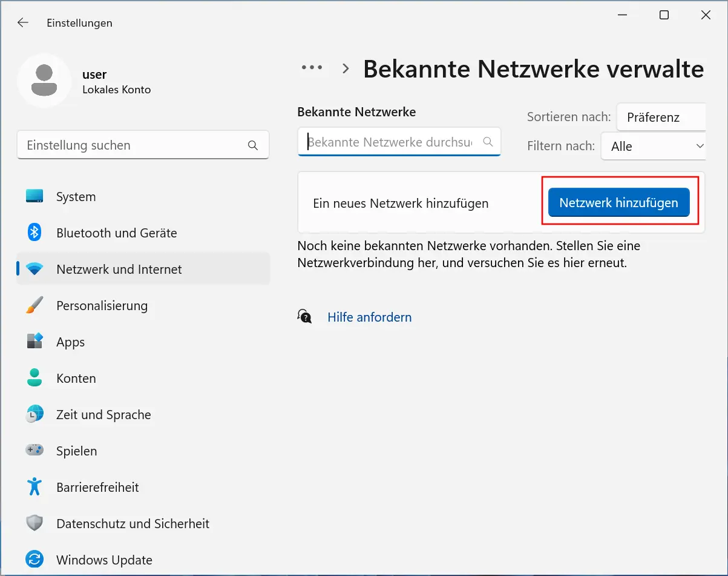Focus the Bekannte Netzwerke durchsuchen field

pyautogui.click(x=390, y=142)
